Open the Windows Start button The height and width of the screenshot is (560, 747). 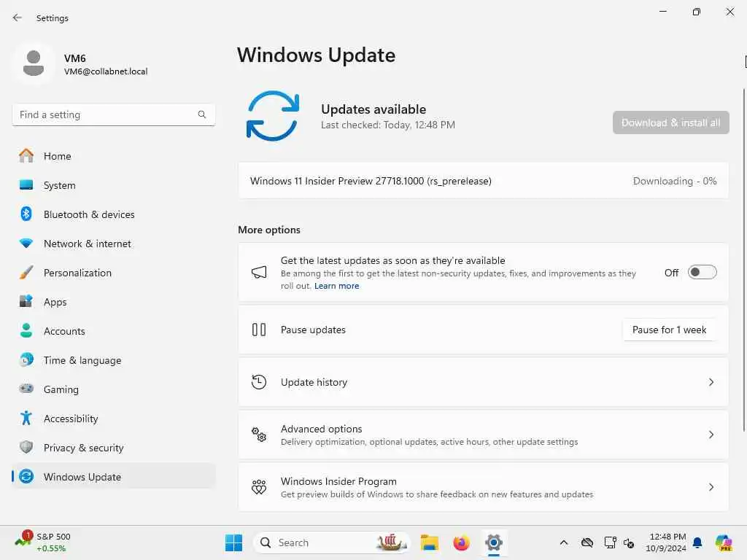233,542
